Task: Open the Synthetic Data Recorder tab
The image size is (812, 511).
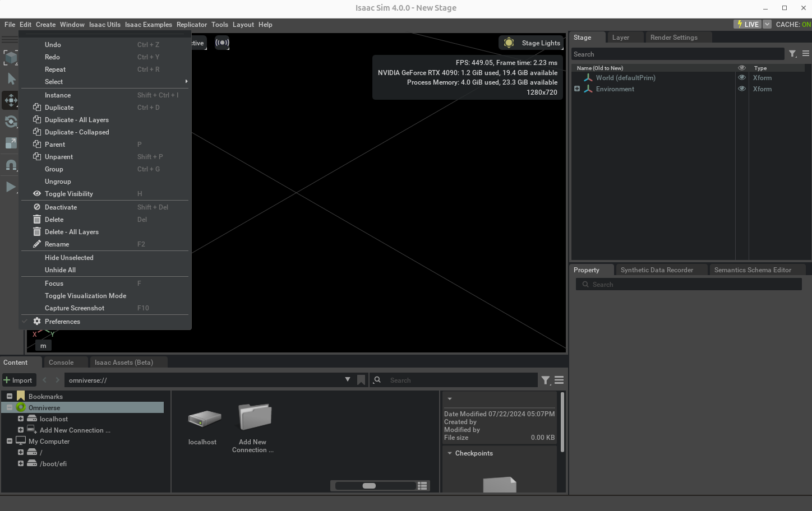Action: click(657, 270)
